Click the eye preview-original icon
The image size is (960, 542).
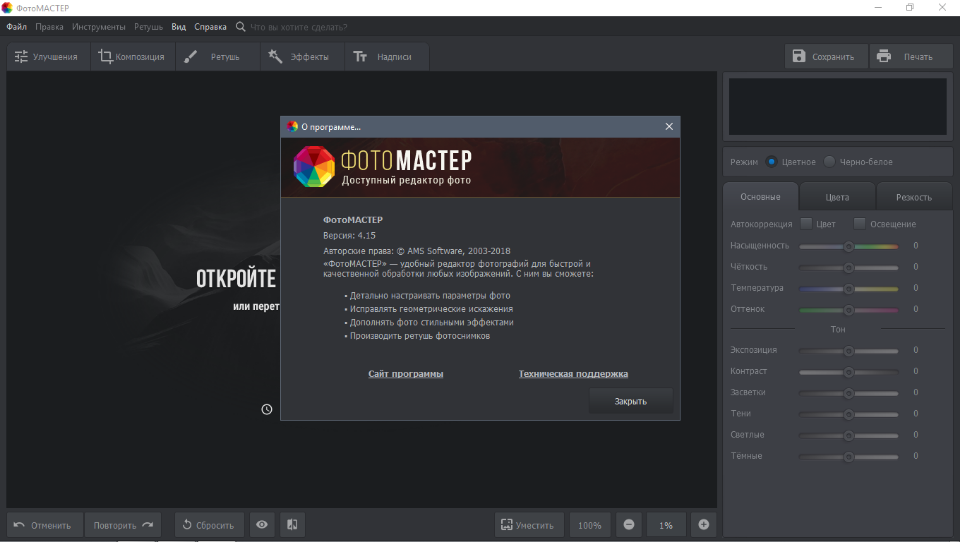tap(262, 525)
